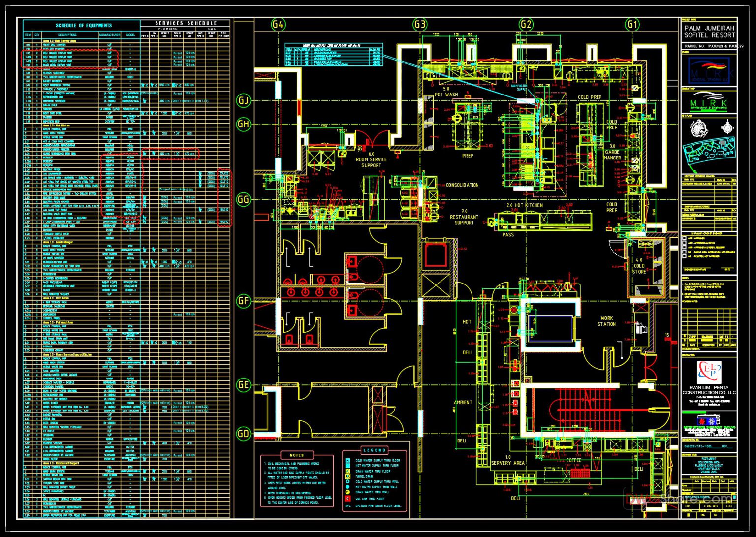Toggle the UPS upstand pipe legend entry
756x537 pixels.
coord(348,506)
